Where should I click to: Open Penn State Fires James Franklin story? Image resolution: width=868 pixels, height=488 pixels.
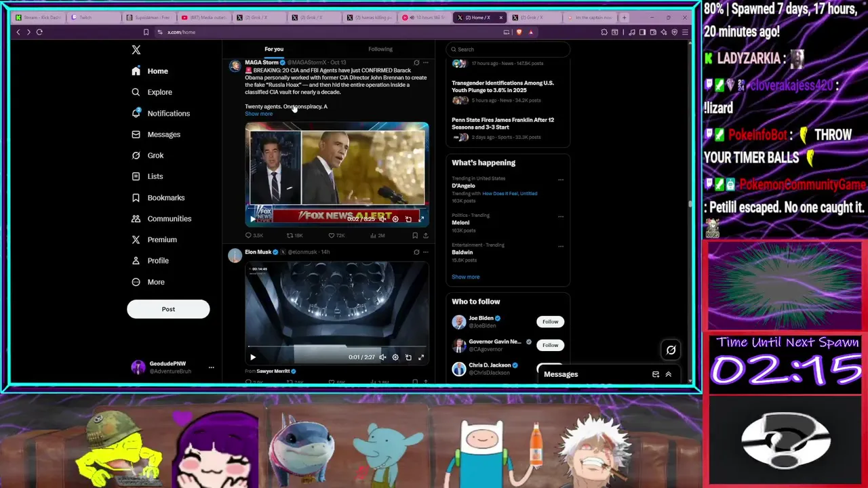503,123
